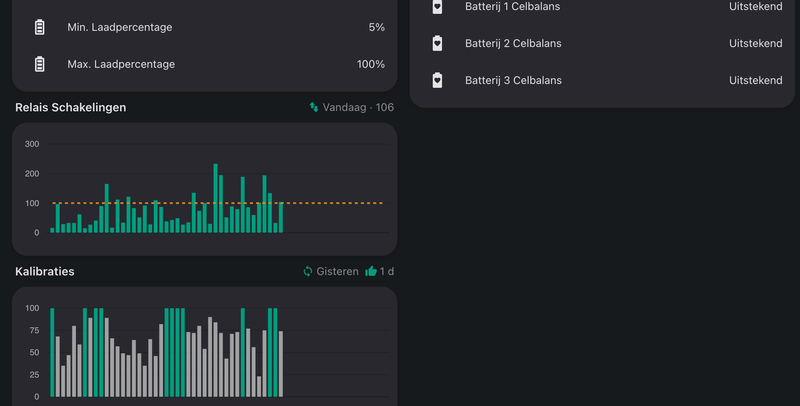Click Uitstekend status of Batterij 1

tap(756, 7)
